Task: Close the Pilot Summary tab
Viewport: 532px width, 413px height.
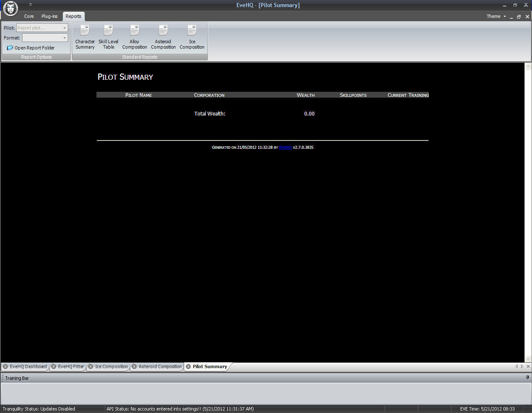Action: coord(188,366)
